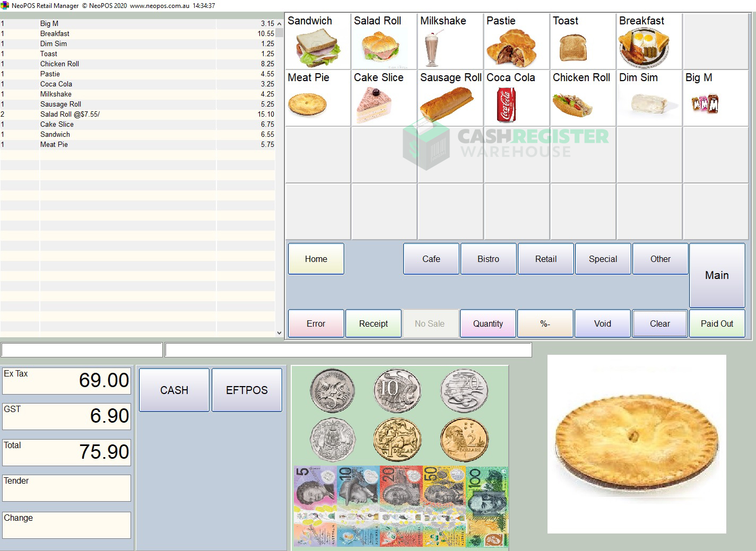Select the Big M product tile
Screen dimensions: 756x551
[x=715, y=98]
